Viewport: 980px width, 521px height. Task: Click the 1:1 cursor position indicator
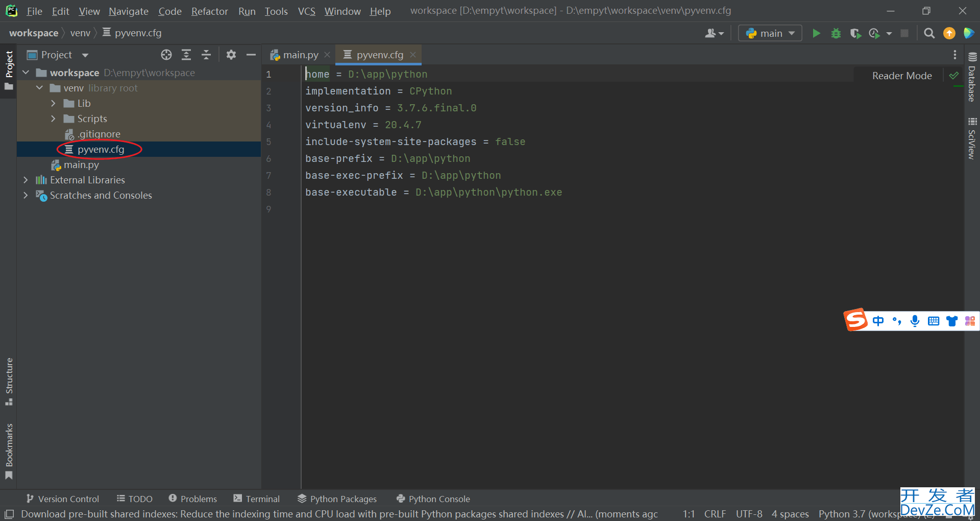pos(689,514)
